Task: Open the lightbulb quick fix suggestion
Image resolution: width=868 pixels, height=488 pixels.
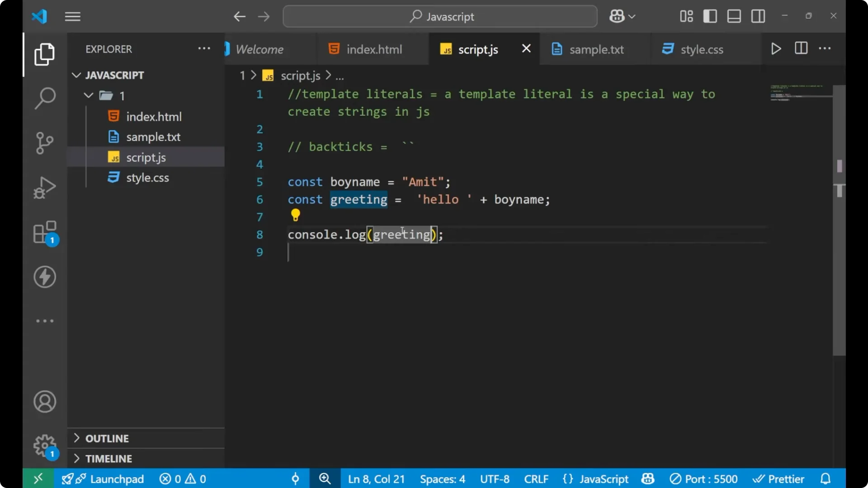Action: 295,215
